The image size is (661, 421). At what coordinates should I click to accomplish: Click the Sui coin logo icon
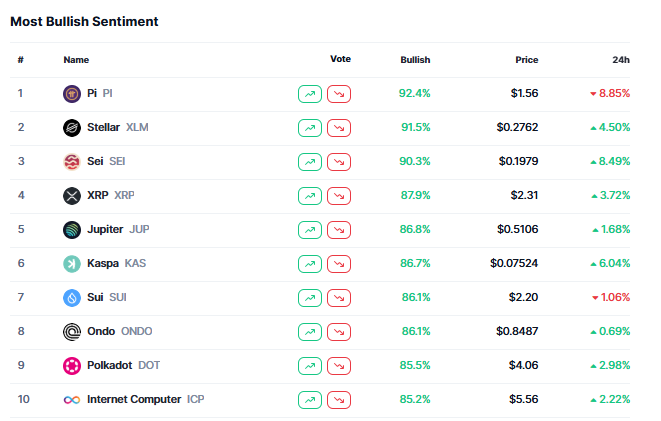pos(72,297)
